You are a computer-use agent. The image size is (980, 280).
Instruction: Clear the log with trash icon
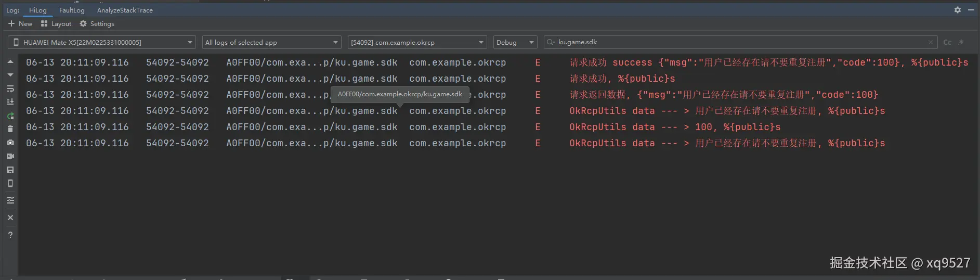tap(10, 129)
